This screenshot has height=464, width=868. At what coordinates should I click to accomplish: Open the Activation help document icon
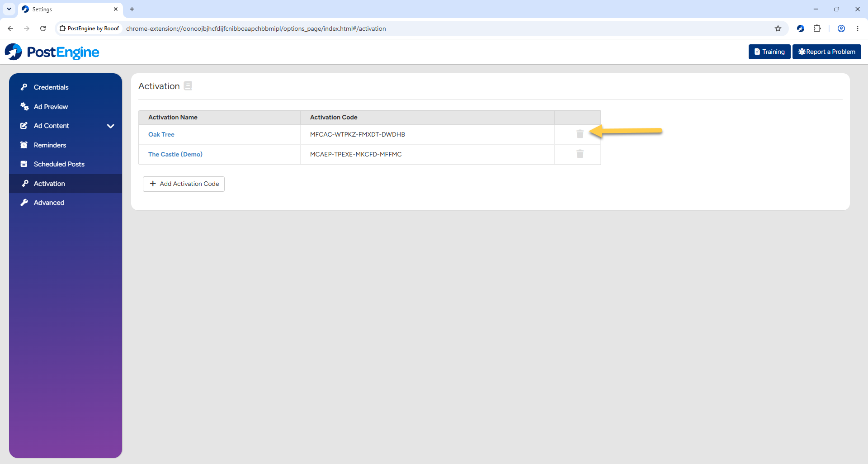click(188, 85)
